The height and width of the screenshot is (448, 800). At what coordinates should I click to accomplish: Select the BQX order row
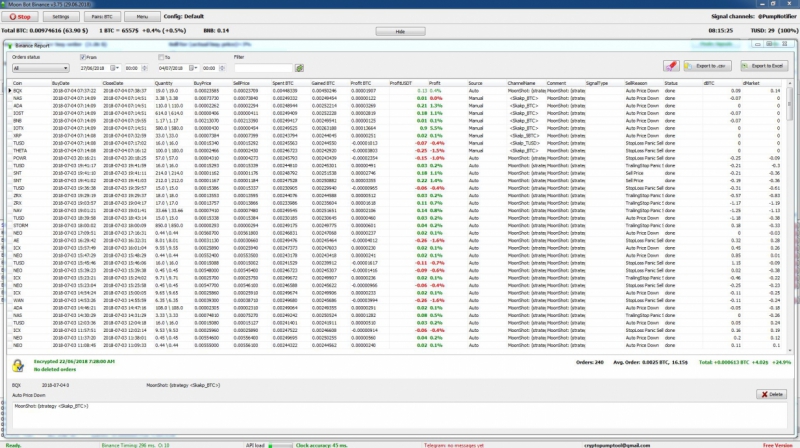point(396,91)
